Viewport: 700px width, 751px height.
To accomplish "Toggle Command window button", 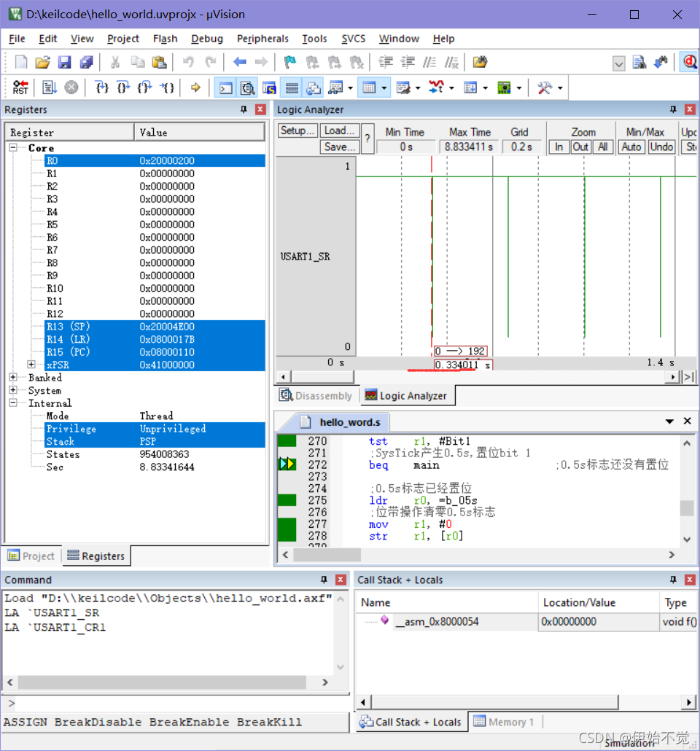I will tap(225, 87).
